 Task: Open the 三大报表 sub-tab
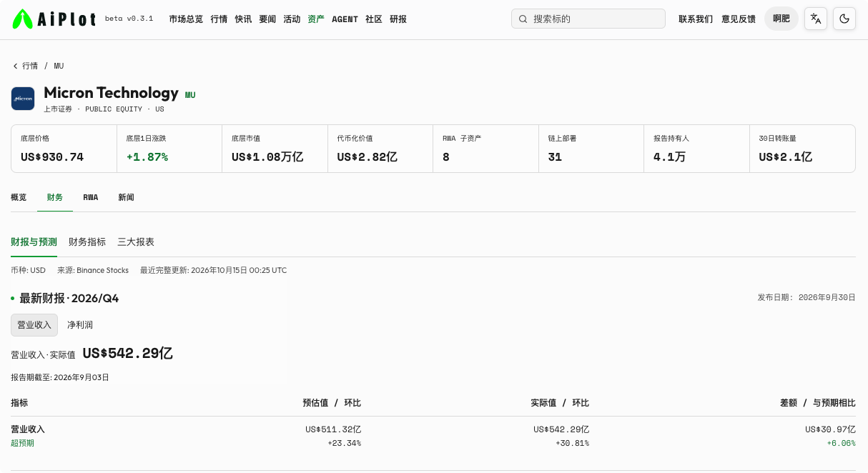[x=136, y=242]
